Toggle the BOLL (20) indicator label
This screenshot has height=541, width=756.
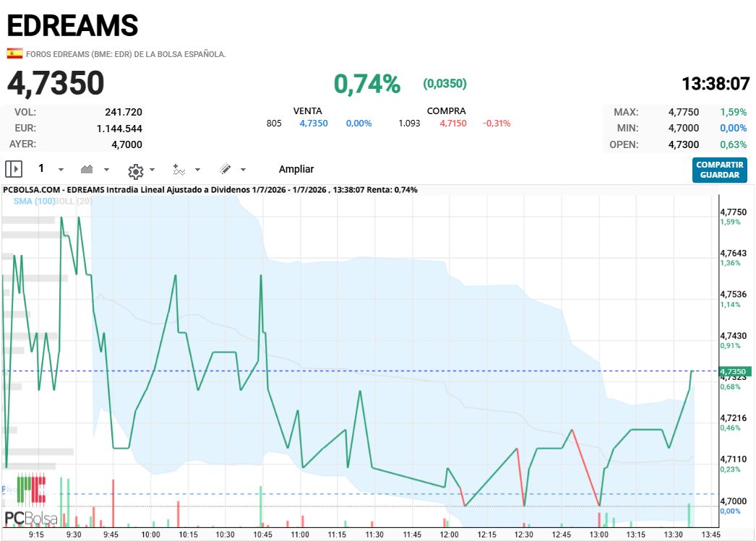[72, 202]
